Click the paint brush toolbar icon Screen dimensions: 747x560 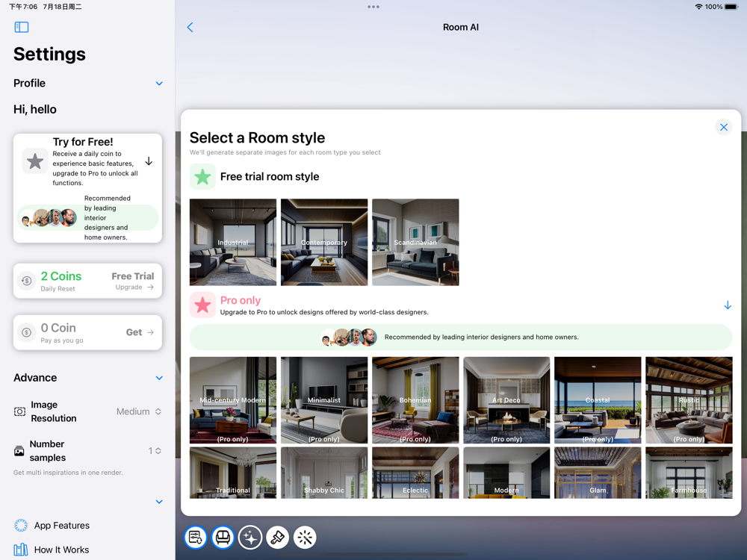278,538
